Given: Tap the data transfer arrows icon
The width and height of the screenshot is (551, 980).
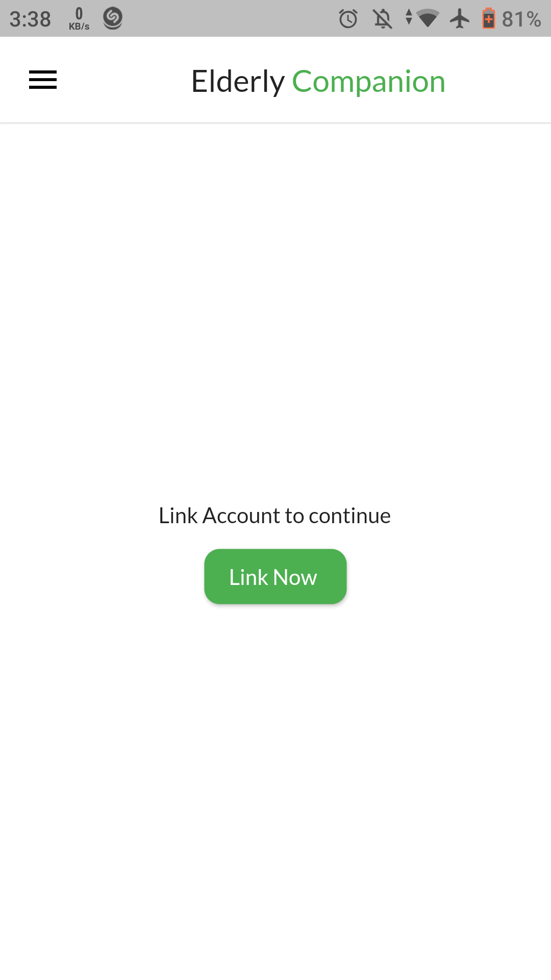Looking at the screenshot, I should [x=409, y=17].
